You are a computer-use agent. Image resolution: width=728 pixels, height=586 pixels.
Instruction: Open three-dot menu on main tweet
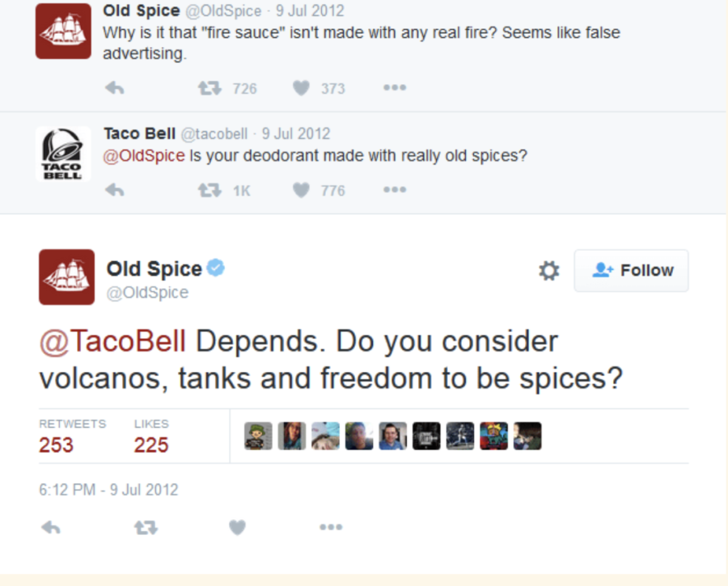[331, 528]
